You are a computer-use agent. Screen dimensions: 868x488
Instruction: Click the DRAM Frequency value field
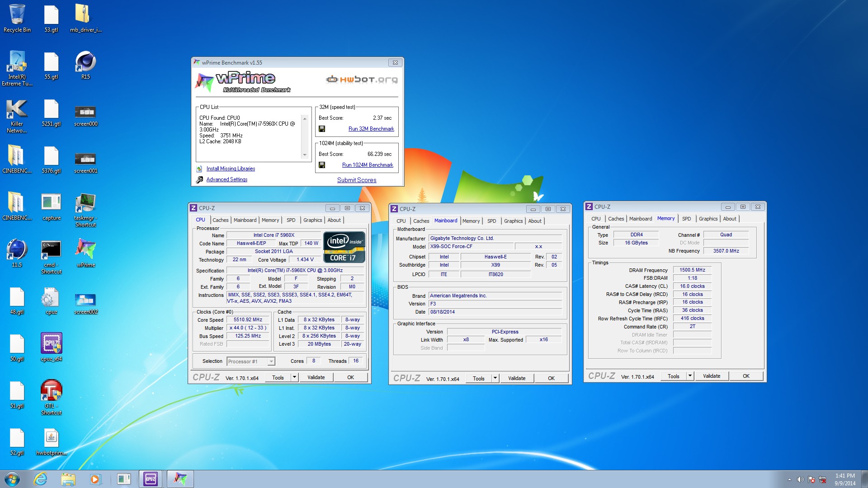(x=692, y=270)
